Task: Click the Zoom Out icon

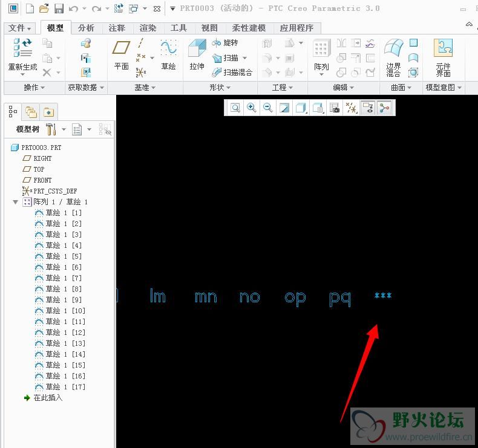Action: 268,108
